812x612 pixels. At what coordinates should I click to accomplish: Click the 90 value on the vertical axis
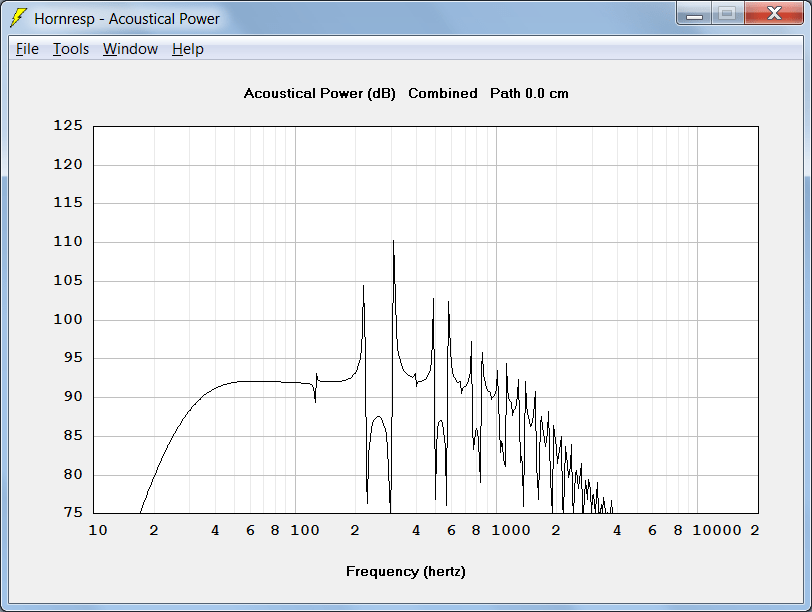tap(73, 397)
